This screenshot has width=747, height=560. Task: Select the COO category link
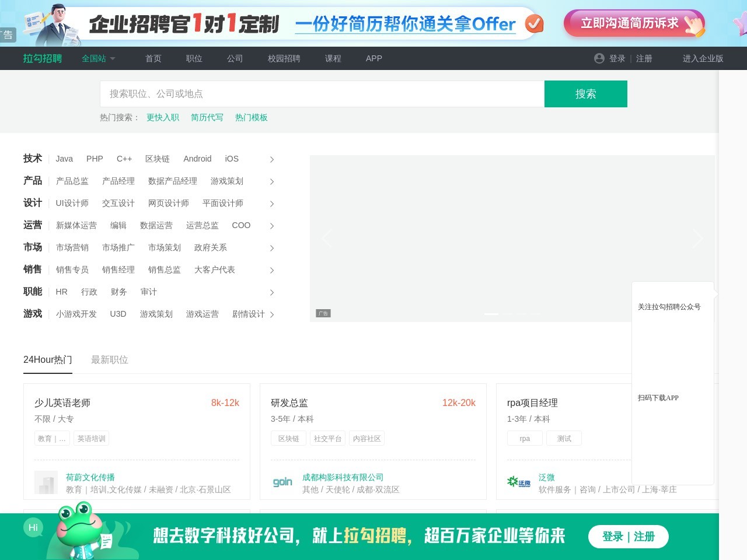point(241,225)
